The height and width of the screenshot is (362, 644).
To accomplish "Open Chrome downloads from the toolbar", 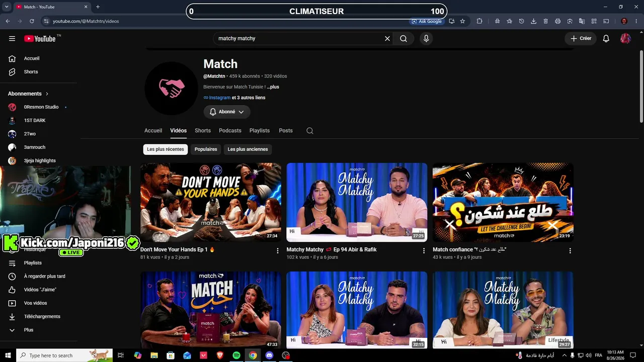I will pos(533,21).
